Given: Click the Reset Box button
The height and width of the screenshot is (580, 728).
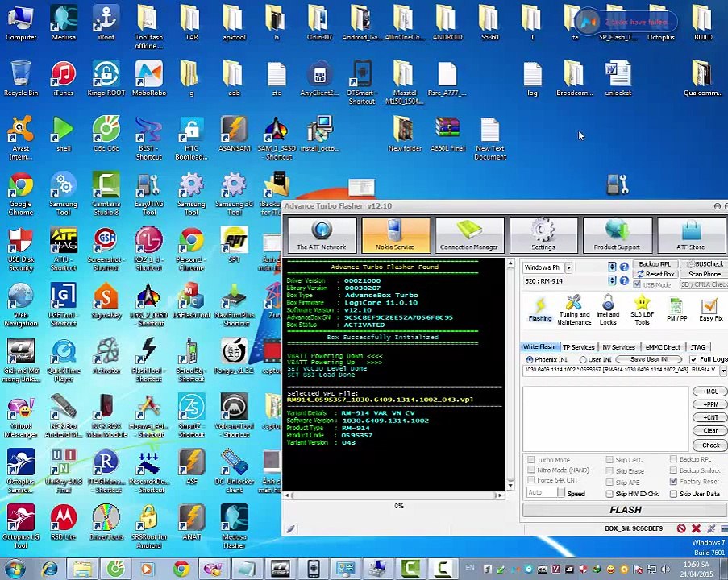Looking at the screenshot, I should [655, 274].
